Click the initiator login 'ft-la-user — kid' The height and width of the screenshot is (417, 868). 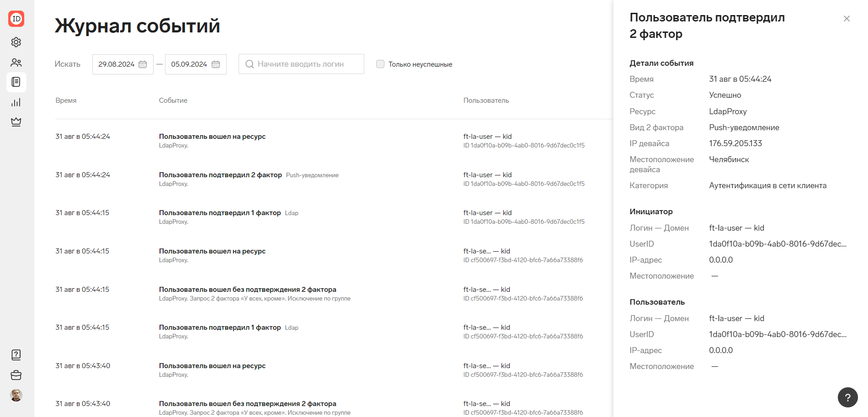(x=736, y=228)
